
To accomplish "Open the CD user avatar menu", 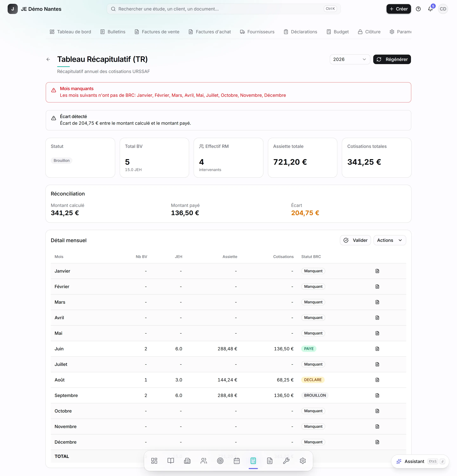I will pyautogui.click(x=443, y=9).
